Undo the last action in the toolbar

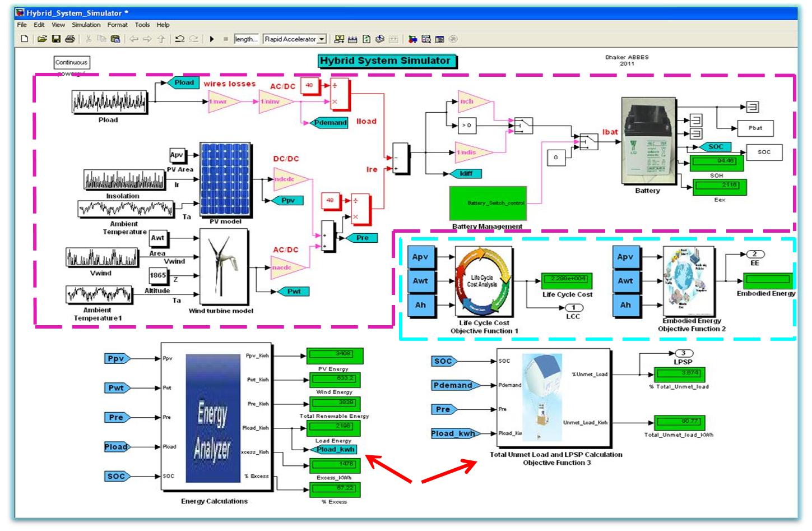(x=179, y=39)
